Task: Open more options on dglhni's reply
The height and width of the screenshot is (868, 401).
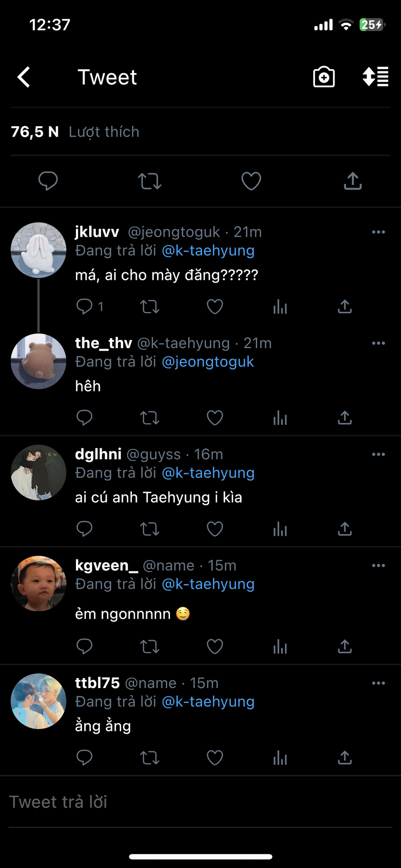Action: [378, 454]
